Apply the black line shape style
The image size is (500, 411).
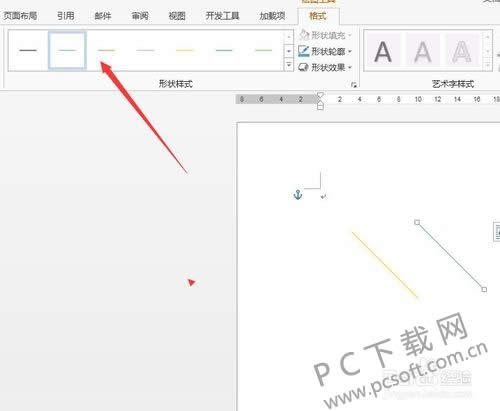tap(28, 50)
